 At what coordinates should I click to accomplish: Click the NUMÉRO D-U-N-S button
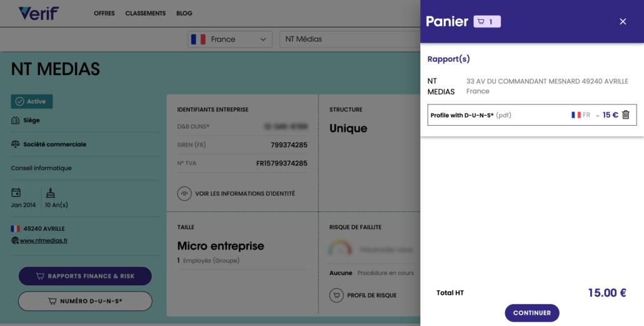[85, 301]
